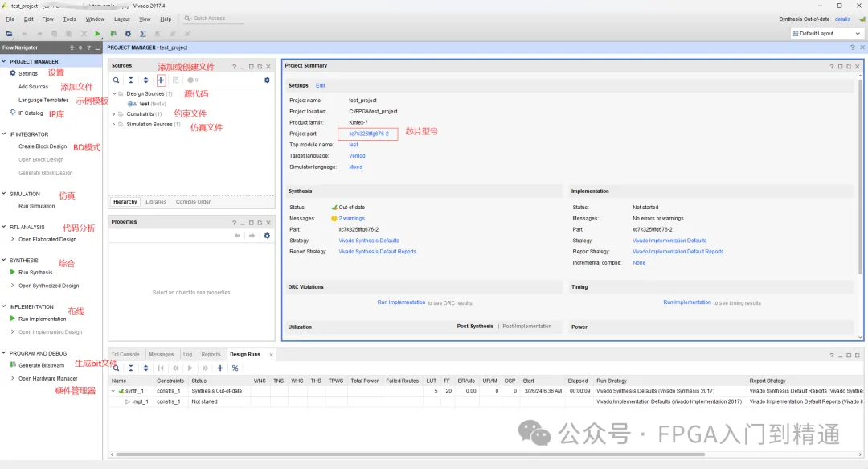Click the Settings gear in Flow Navigator
868x469 pixels.
pos(13,73)
